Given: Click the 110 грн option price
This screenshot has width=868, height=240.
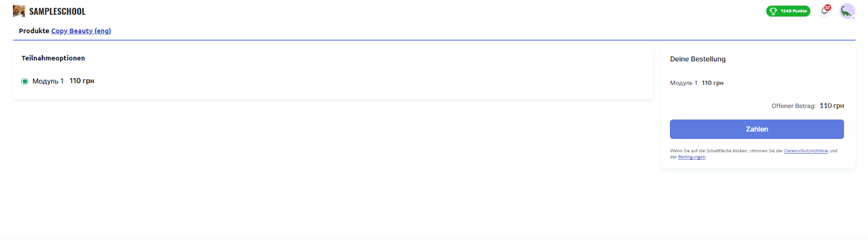Looking at the screenshot, I should tap(82, 81).
